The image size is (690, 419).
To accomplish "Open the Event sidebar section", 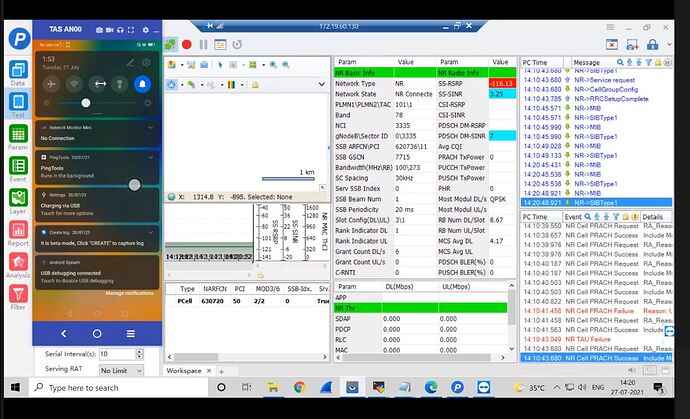I will pyautogui.click(x=18, y=169).
